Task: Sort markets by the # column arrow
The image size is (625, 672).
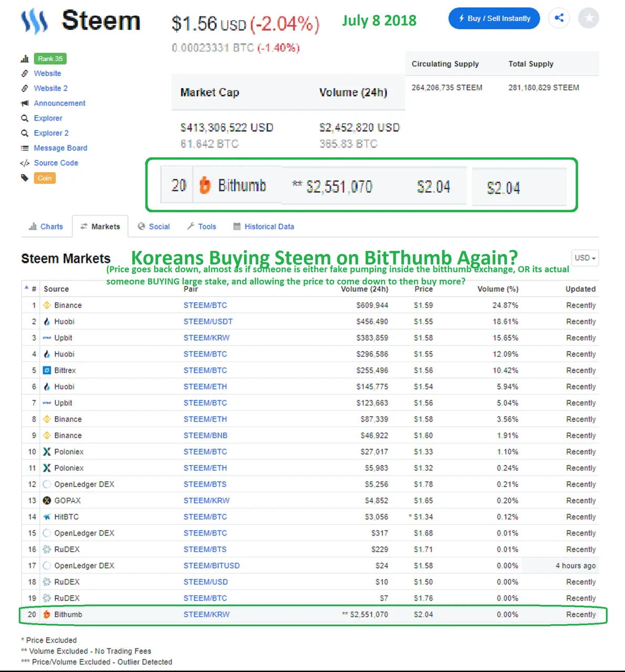Action: [x=26, y=288]
